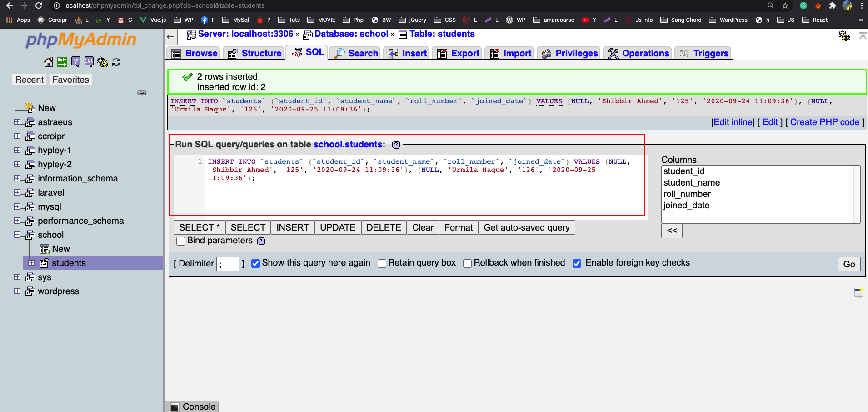Select roll_number in Columns list
Screen dimensions: 868x412
[687, 194]
